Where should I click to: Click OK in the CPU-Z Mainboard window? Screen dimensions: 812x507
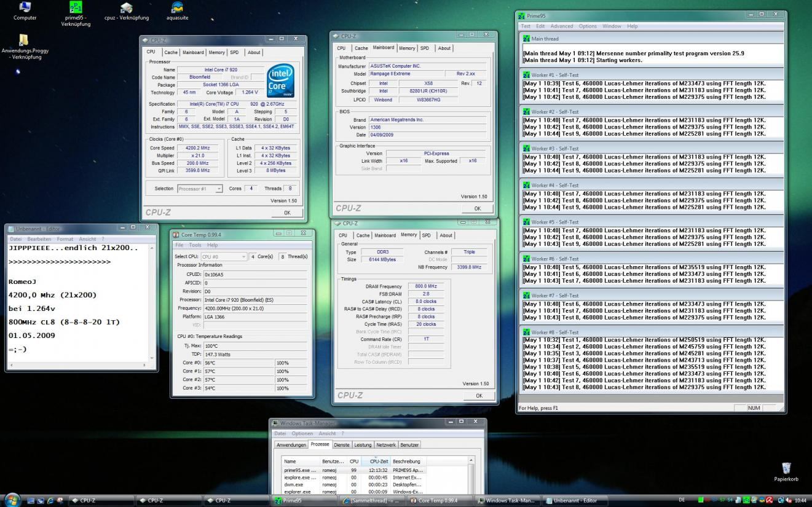(x=478, y=208)
